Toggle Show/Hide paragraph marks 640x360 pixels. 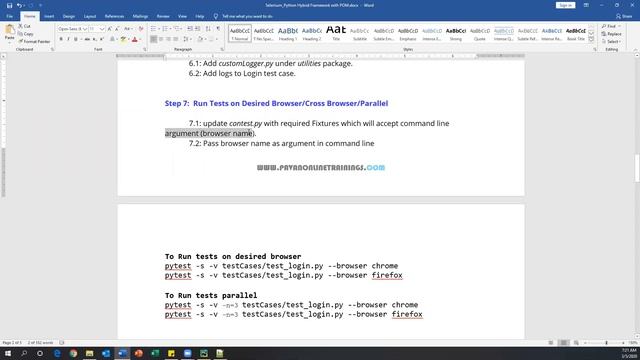point(218,29)
